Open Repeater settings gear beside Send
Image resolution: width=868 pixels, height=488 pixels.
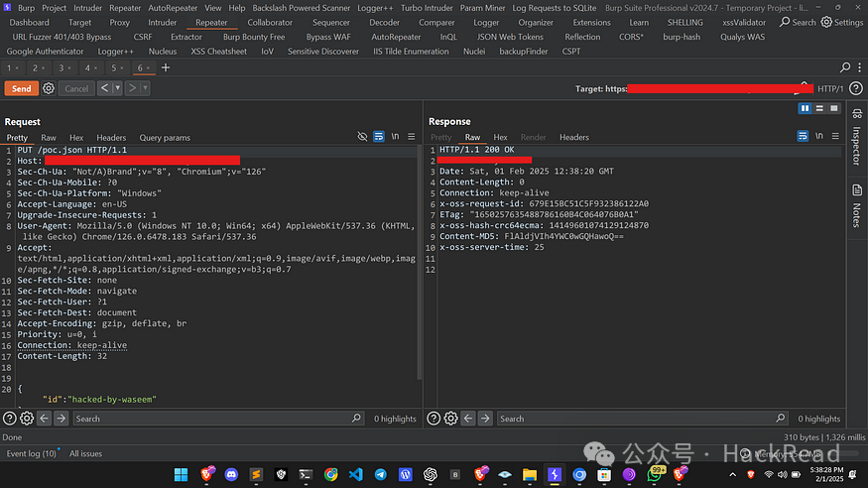(x=49, y=88)
